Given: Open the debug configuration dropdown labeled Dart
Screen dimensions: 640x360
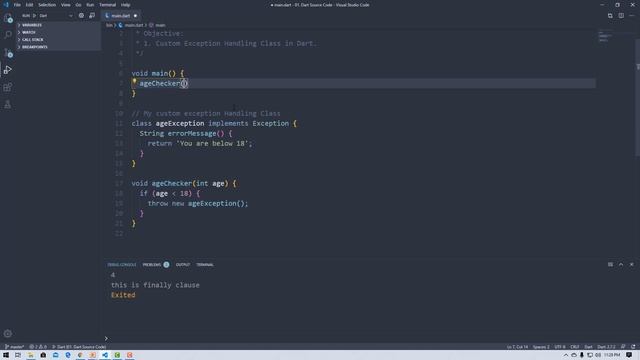Looking at the screenshot, I should pos(56,16).
